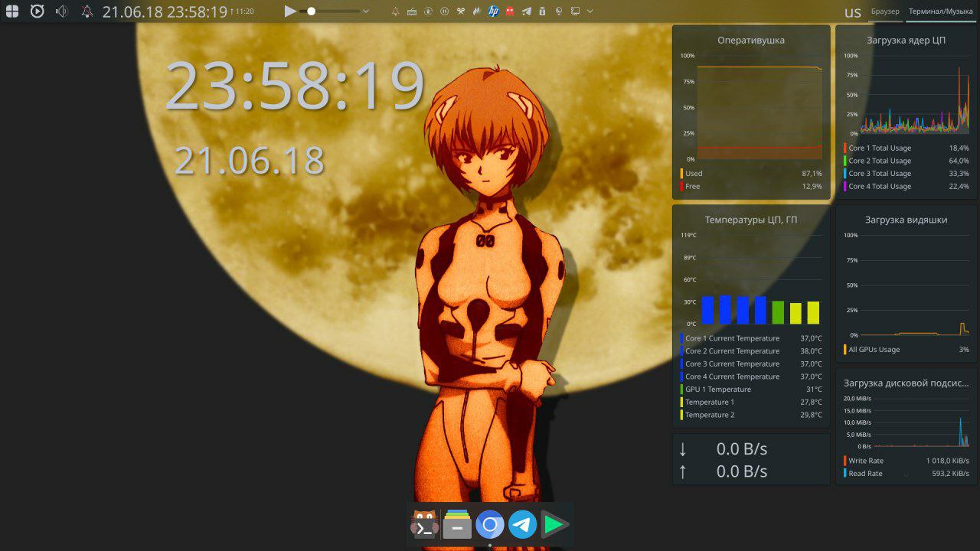Image resolution: width=980 pixels, height=551 pixels.
Task: Click the lightbulb tray icon
Action: [x=559, y=11]
